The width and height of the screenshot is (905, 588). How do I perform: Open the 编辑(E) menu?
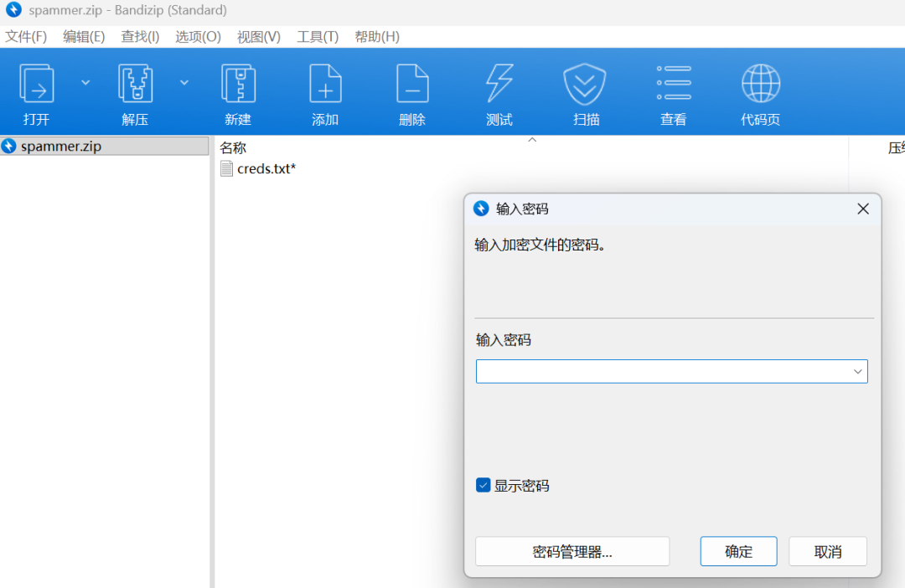[x=84, y=37]
